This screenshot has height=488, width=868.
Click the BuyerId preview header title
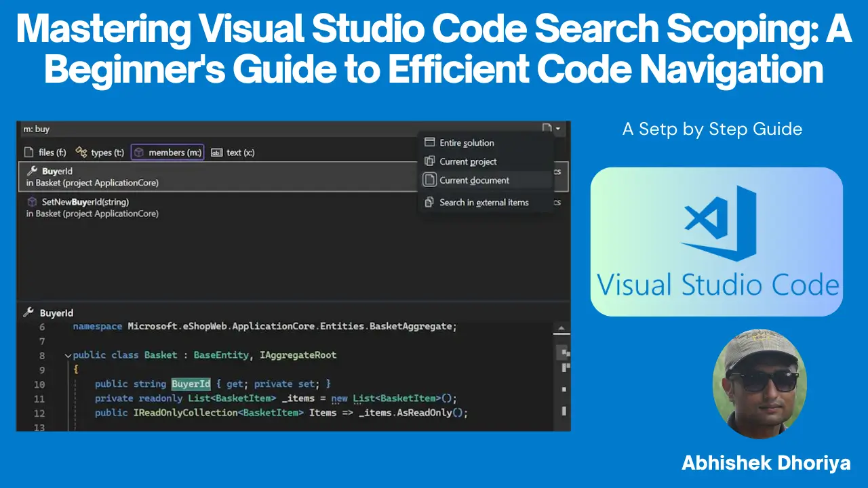pos(56,313)
